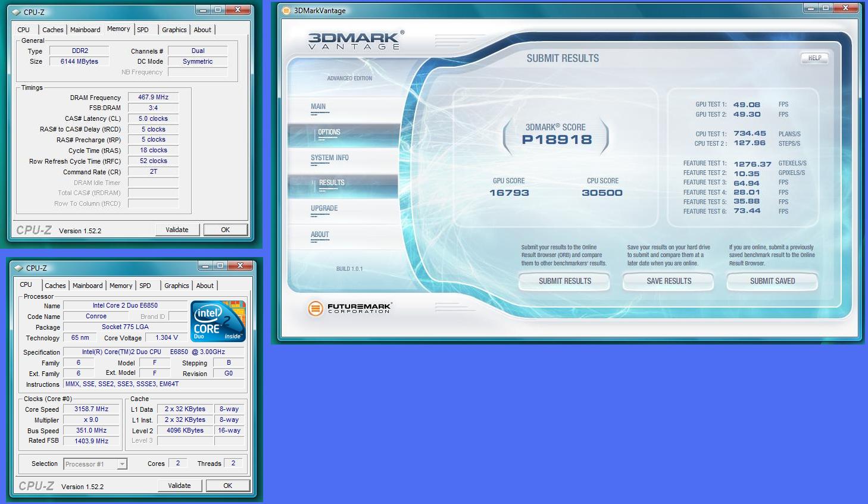
Task: Select the SPD tab in the CPU window
Action: (145, 286)
